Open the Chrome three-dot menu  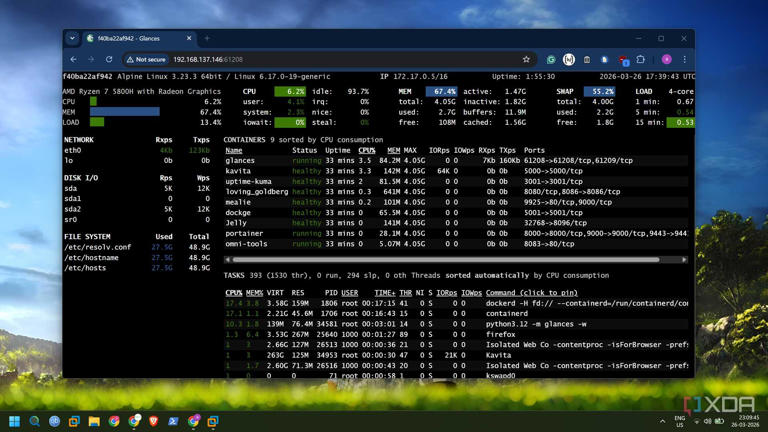(684, 59)
